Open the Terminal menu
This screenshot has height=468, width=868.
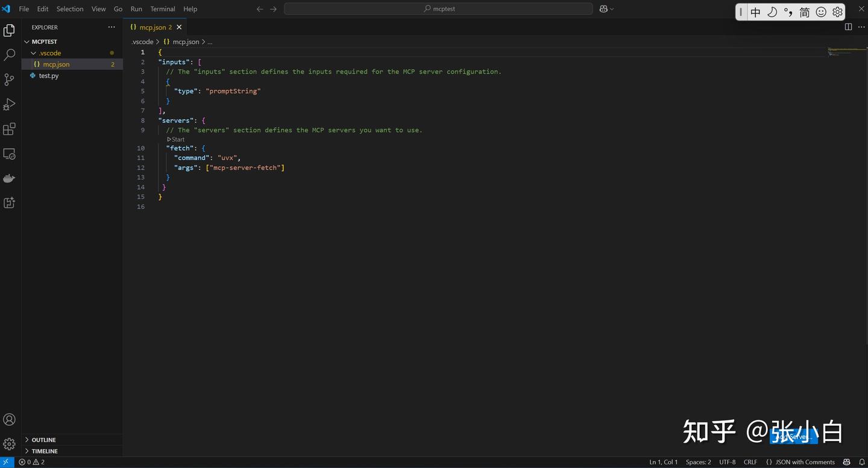click(163, 9)
